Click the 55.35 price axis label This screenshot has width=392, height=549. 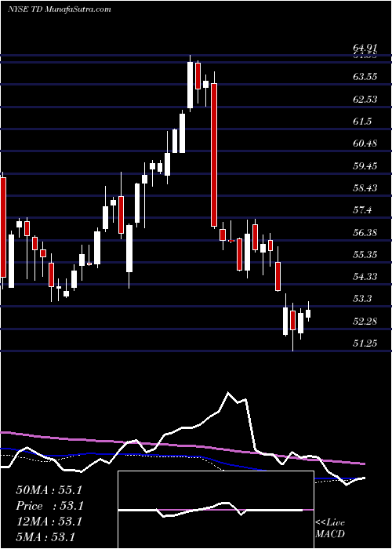(x=365, y=255)
